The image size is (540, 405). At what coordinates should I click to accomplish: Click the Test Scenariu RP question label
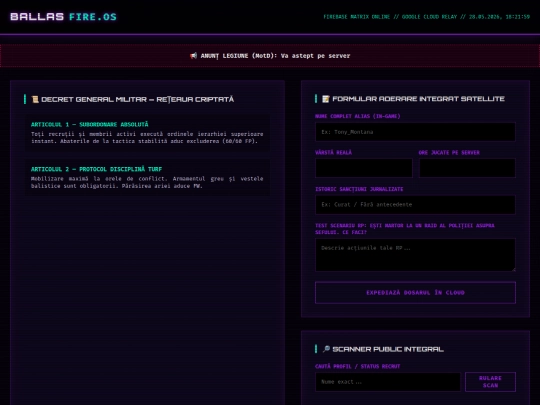coord(405,229)
